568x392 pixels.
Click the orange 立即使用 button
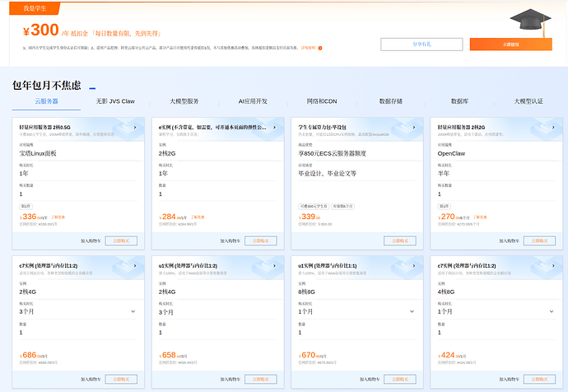point(510,44)
